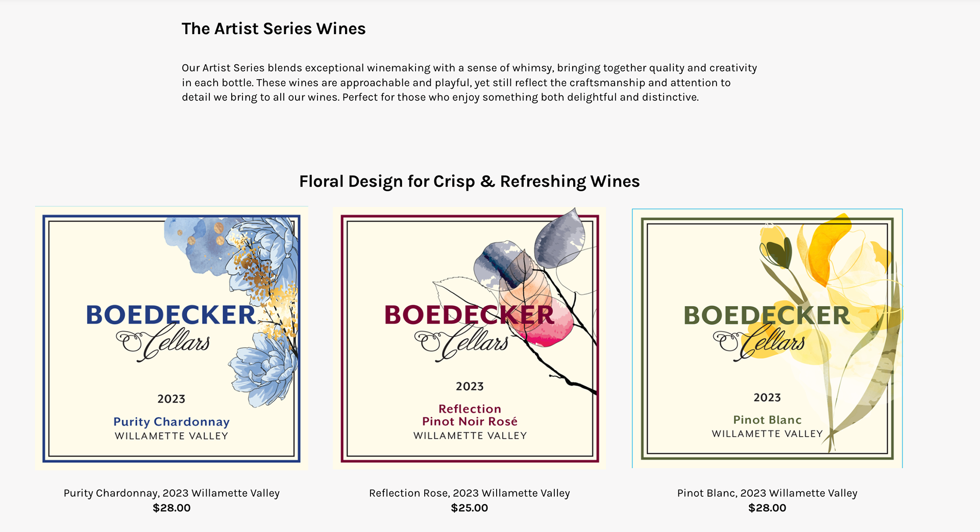Screen dimensions: 980x532
Task: Click the Artist Series description paragraph
Action: tap(469, 83)
